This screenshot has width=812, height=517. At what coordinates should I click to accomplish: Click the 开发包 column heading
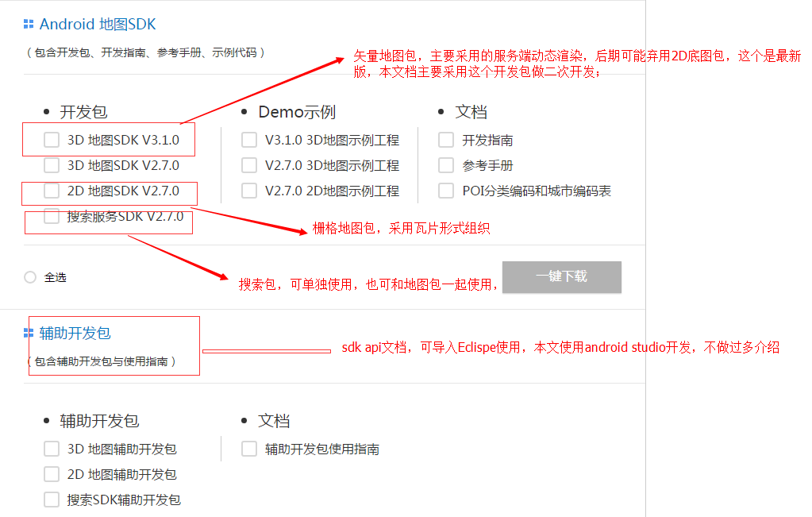pos(83,112)
